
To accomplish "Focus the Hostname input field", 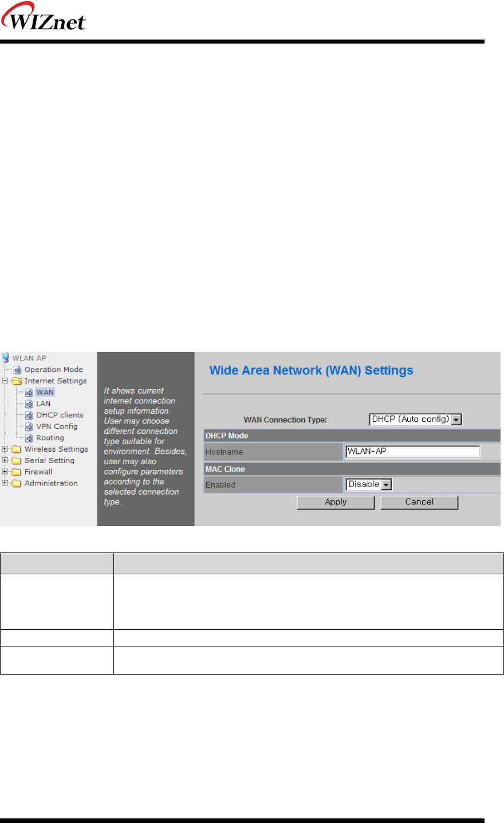I will pyautogui.click(x=412, y=452).
